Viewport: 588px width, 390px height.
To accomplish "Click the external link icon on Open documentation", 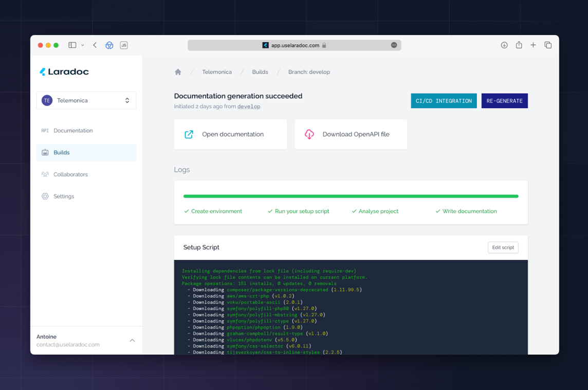I will [189, 134].
